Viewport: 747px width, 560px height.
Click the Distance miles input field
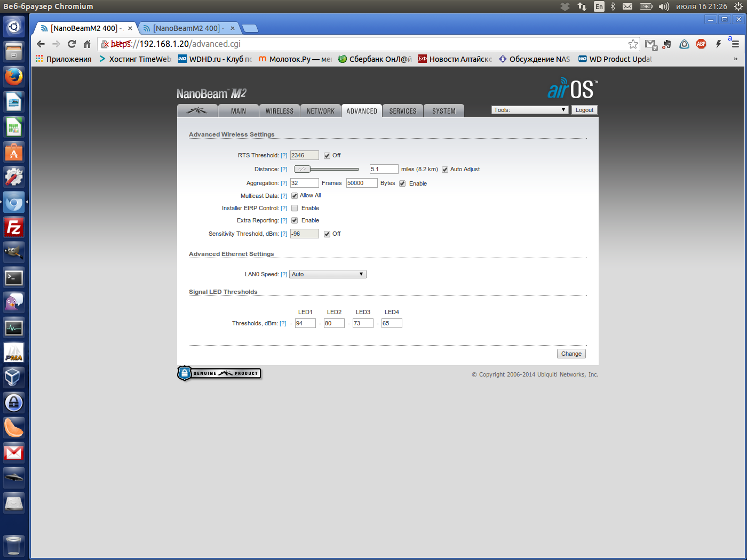click(x=384, y=169)
